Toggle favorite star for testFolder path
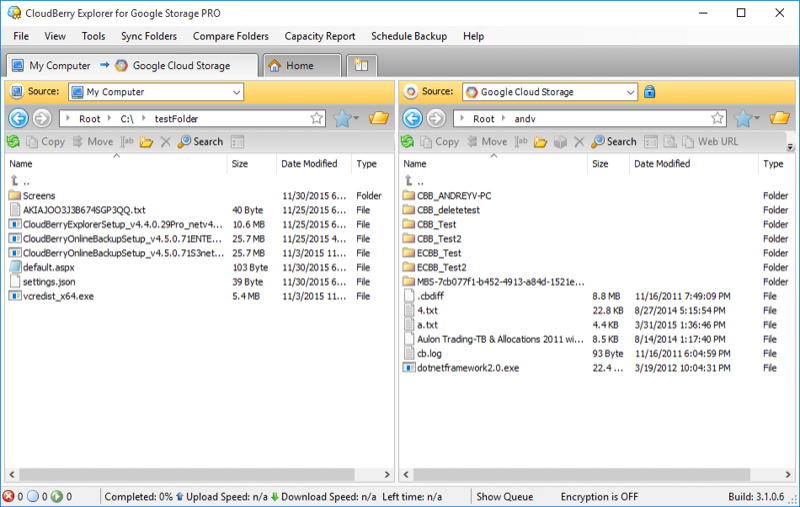The image size is (800, 507). (x=316, y=118)
